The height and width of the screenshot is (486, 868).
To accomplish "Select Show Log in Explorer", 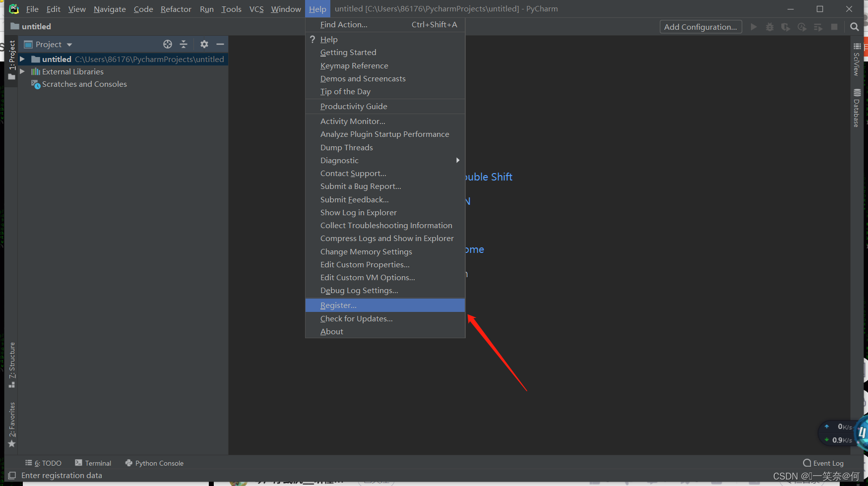I will 385,212.
